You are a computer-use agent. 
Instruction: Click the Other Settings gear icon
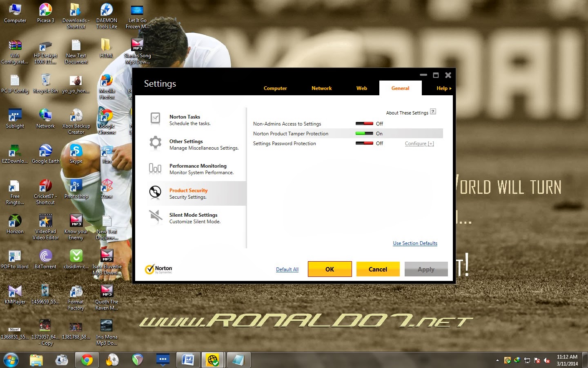tap(155, 143)
